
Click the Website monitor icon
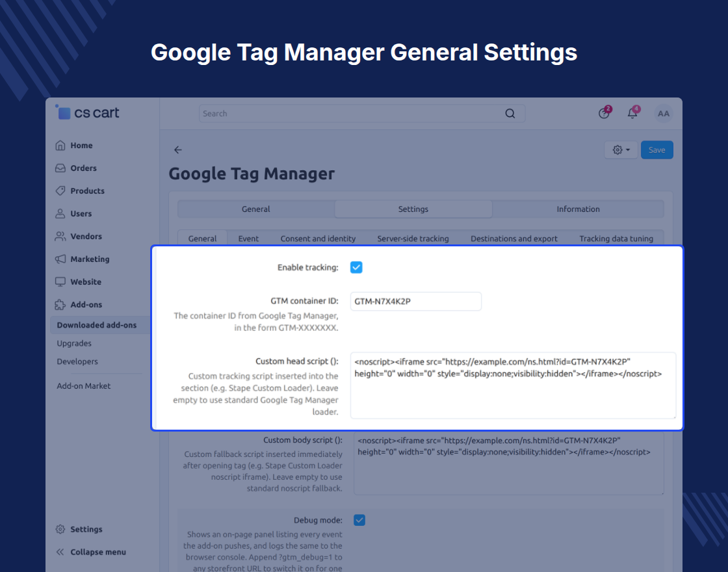60,282
